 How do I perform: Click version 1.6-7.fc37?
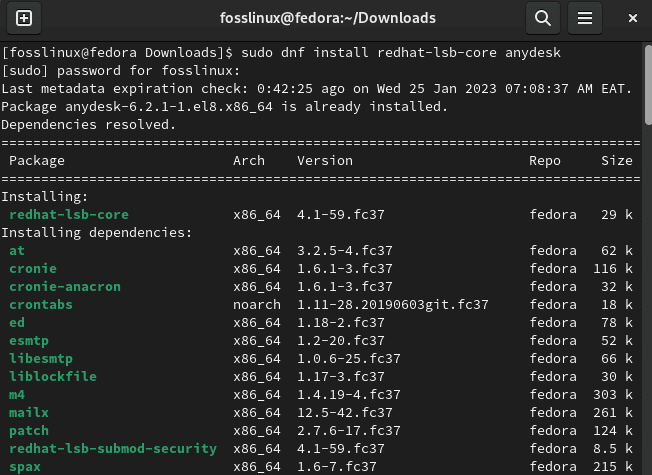coord(337,467)
